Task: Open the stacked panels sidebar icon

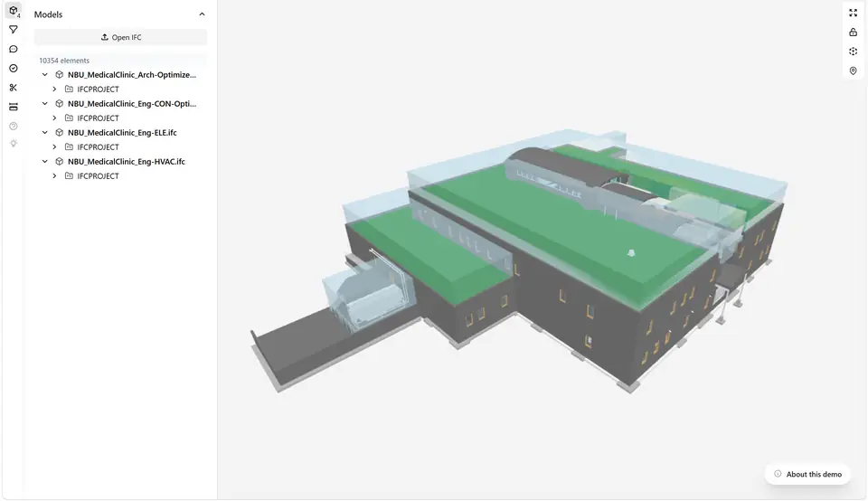Action: [x=14, y=107]
